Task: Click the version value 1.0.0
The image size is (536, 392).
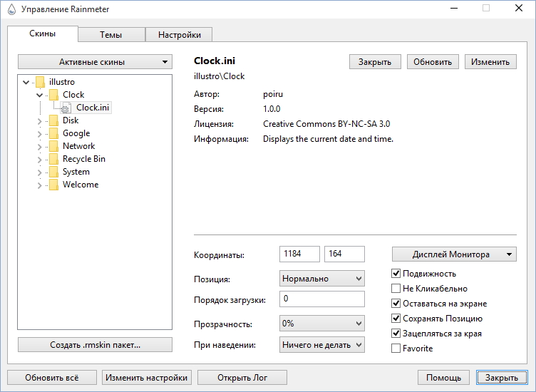Action: pos(272,109)
